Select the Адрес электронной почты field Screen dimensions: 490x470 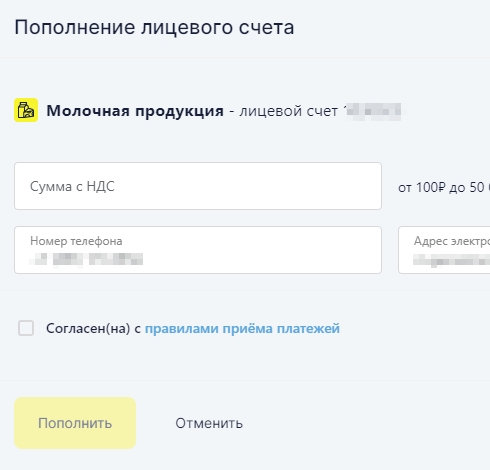(444, 250)
